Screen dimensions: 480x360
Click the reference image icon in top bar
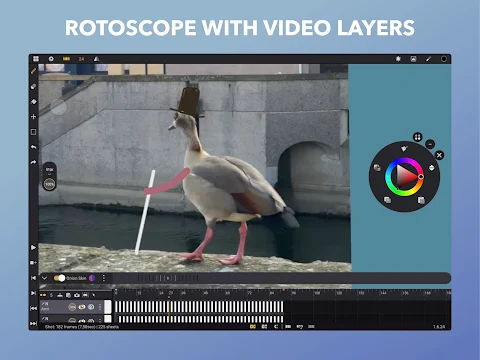413,59
